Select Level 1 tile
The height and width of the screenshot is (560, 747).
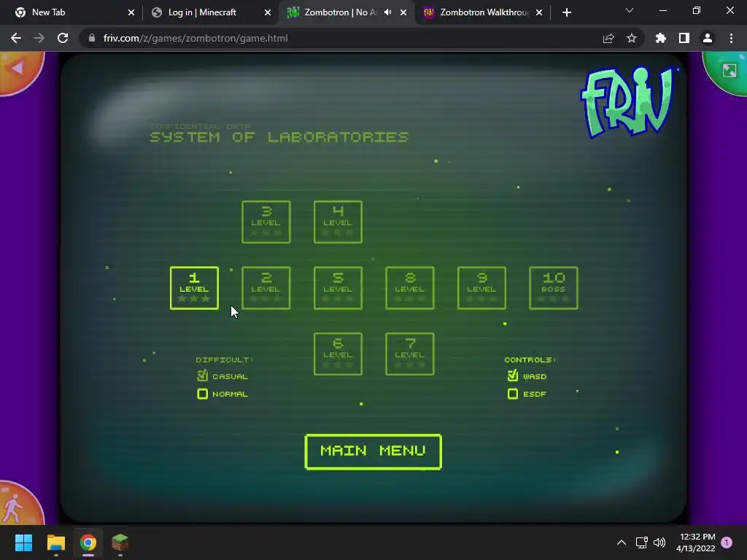click(x=194, y=288)
